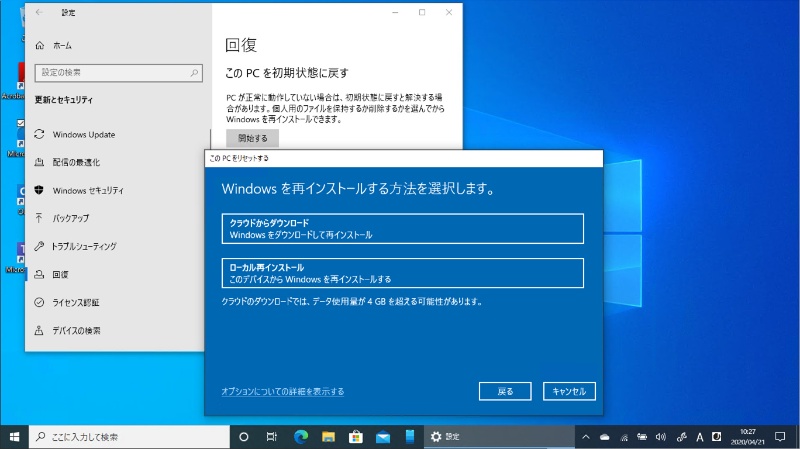
Task: Click the IME pad icon in tray
Action: pos(716,437)
